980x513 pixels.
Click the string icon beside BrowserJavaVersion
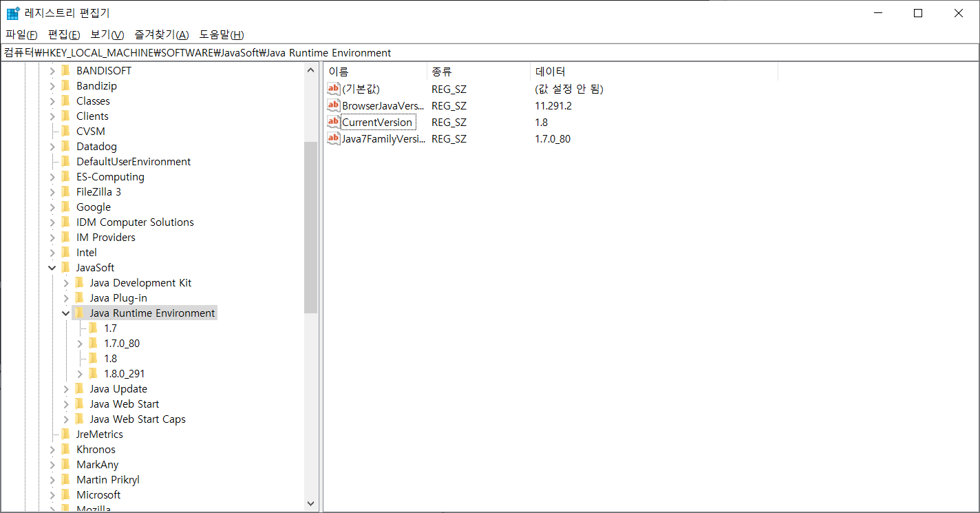click(334, 105)
